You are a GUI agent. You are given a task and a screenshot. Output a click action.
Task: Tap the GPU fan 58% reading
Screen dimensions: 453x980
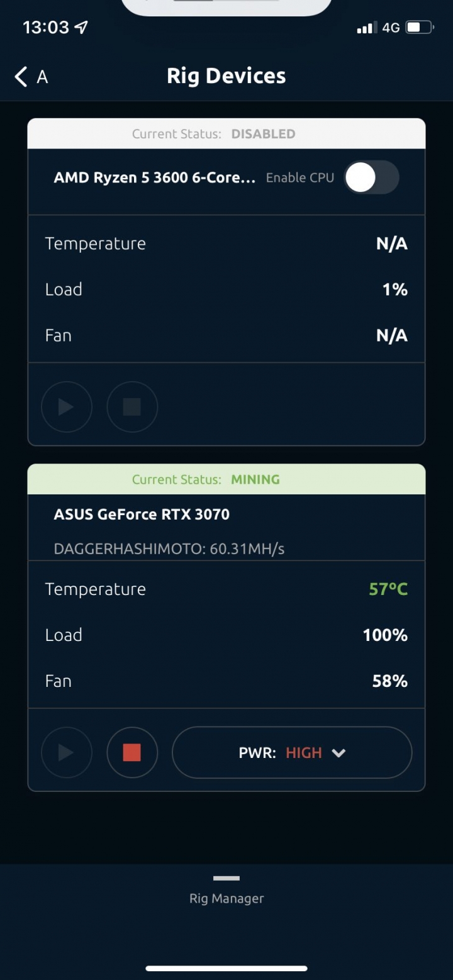[390, 681]
